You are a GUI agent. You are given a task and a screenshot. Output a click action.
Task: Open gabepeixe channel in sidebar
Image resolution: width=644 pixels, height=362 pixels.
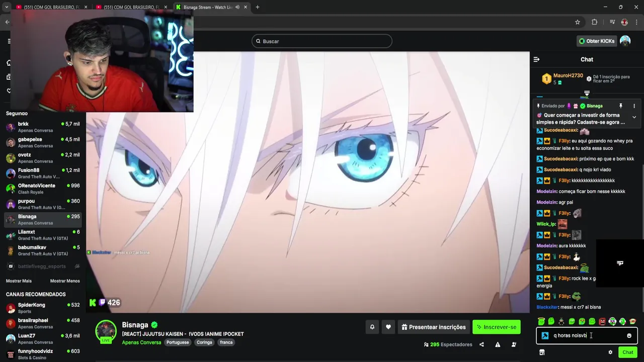point(43,142)
